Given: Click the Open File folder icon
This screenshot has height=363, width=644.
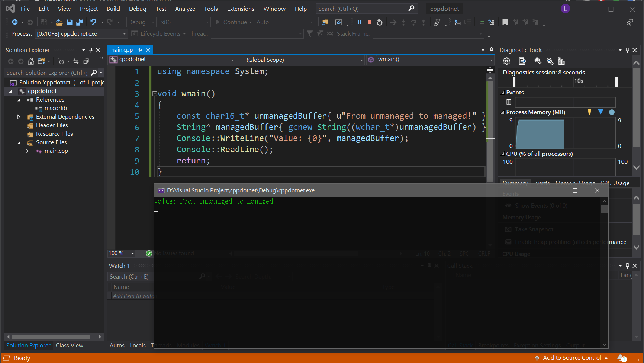Looking at the screenshot, I should pos(59,22).
